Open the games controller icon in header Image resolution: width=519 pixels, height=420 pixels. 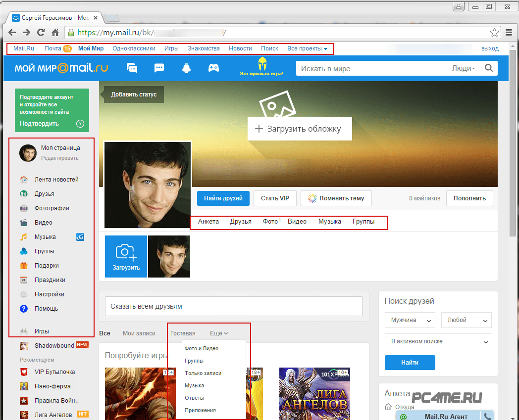(213, 68)
